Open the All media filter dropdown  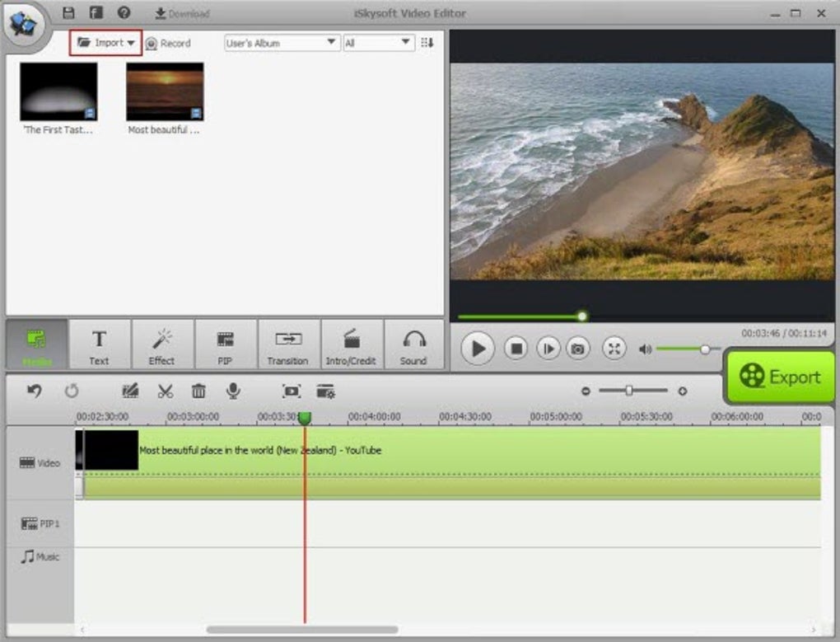point(379,42)
